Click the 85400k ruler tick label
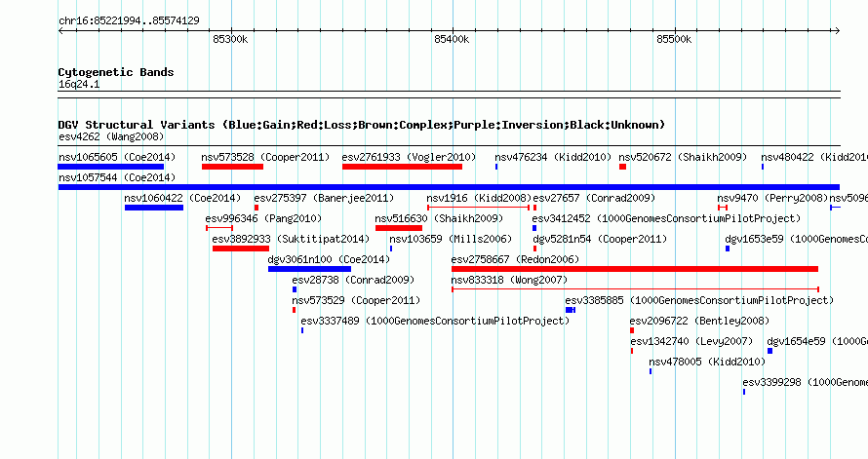 tap(452, 40)
